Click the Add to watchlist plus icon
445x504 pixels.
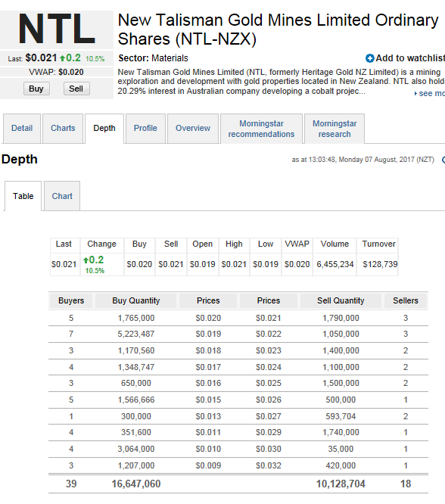click(x=370, y=58)
